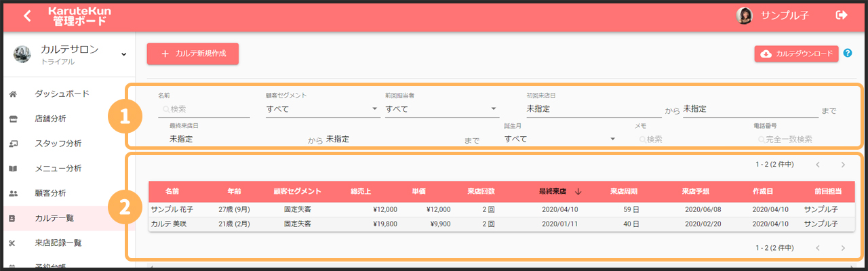The image size is (868, 271).
Task: Sort table by 前回担当 column
Action: (x=827, y=191)
